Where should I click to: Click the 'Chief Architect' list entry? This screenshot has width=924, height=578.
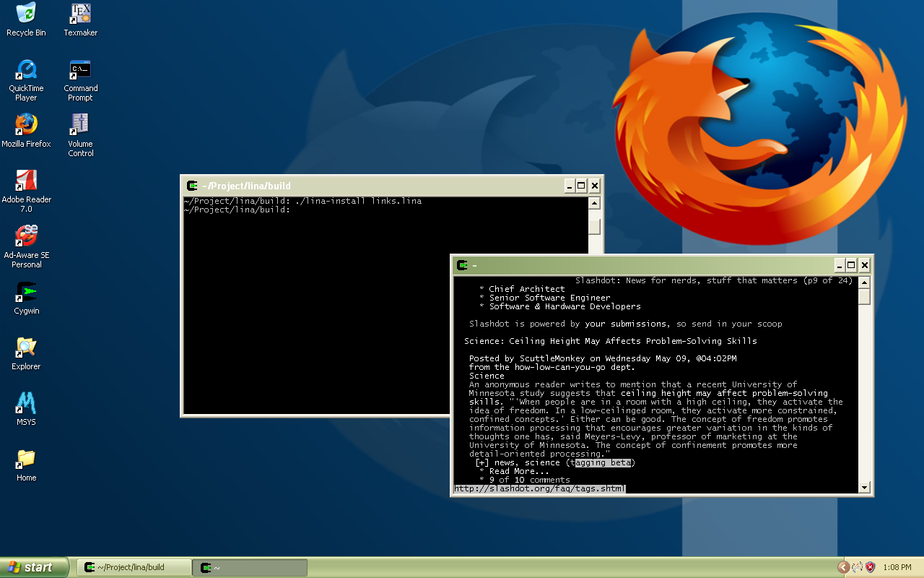(x=527, y=289)
